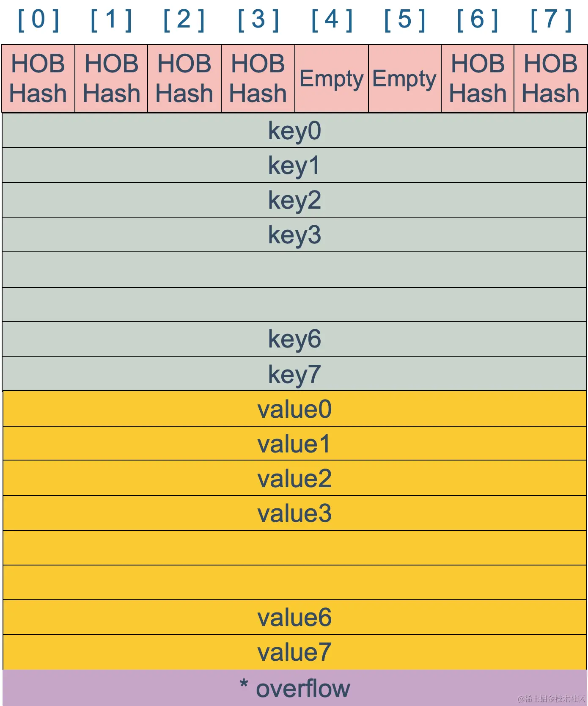Click the purple overflow pointer row
588x706 pixels.
295,688
